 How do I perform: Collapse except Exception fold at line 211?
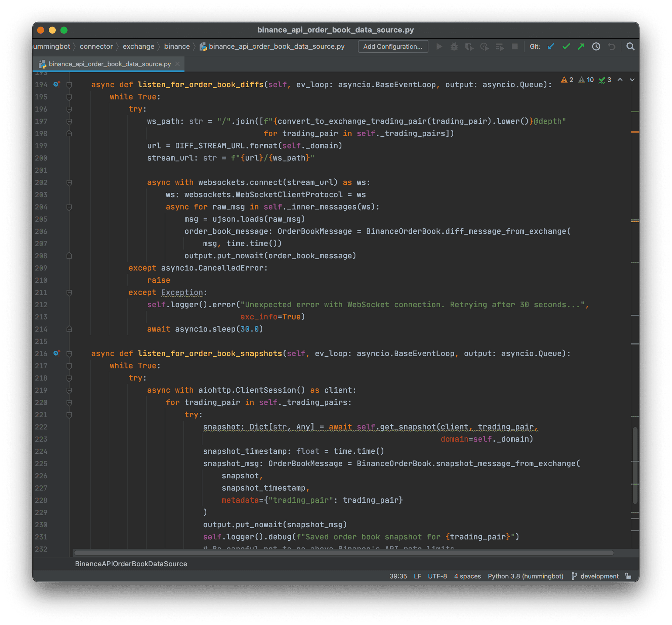(x=69, y=293)
